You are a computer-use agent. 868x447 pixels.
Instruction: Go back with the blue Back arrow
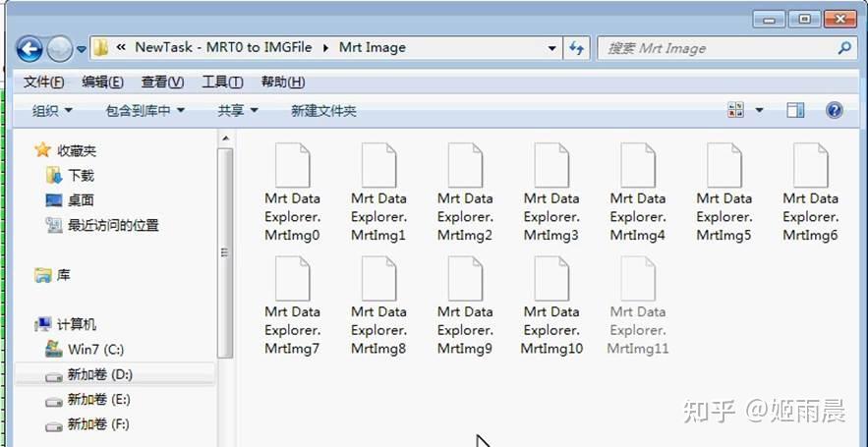click(x=29, y=49)
